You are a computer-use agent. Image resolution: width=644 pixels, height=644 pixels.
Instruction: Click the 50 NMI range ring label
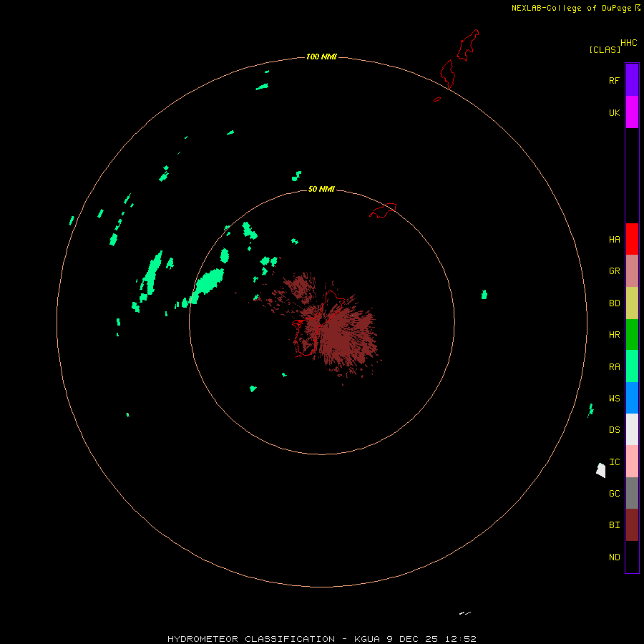pos(321,189)
